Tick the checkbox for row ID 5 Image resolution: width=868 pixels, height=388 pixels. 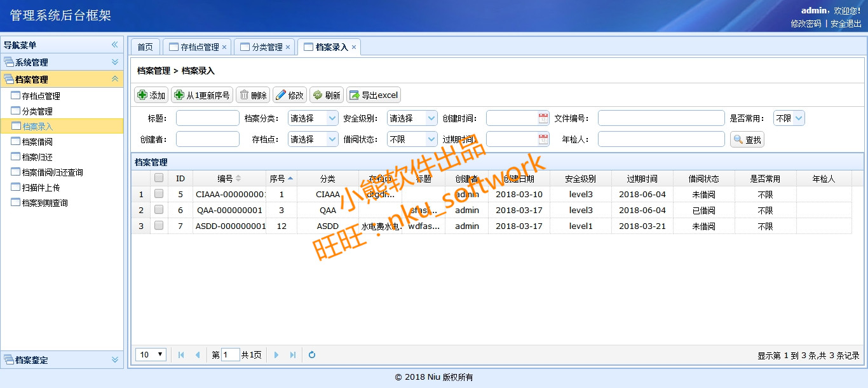pos(159,194)
